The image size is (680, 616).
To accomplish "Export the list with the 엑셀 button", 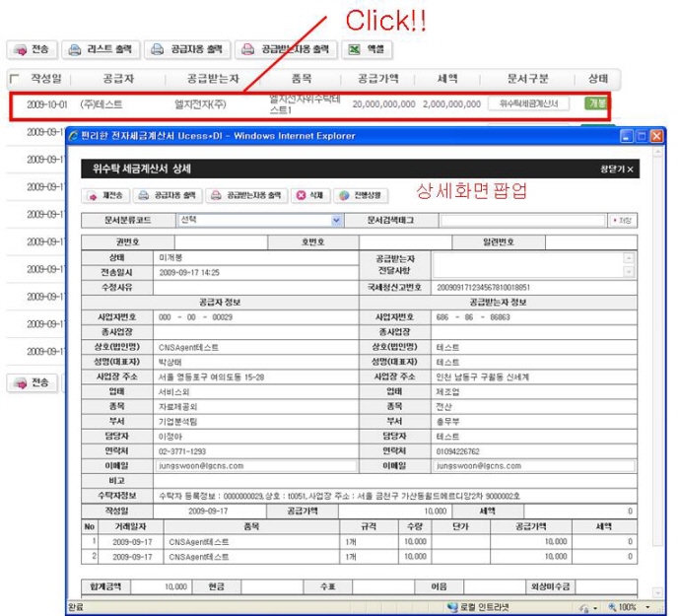I will tap(366, 48).
